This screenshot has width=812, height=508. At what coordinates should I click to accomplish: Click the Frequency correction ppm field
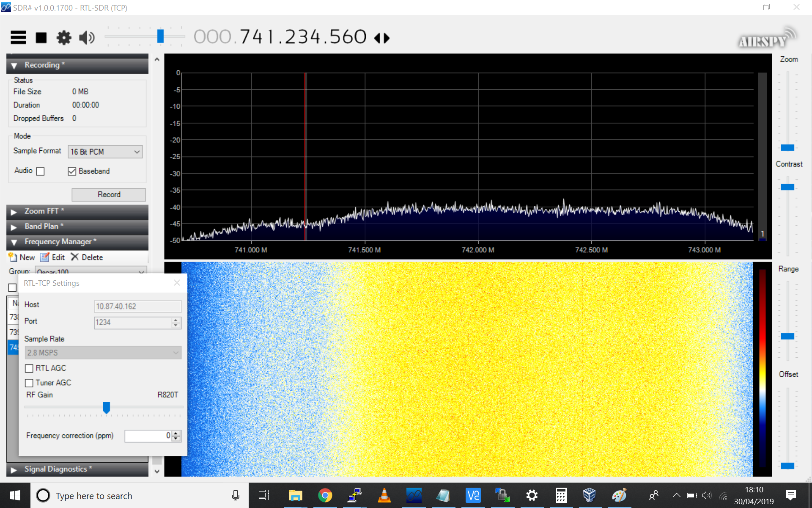(x=148, y=436)
